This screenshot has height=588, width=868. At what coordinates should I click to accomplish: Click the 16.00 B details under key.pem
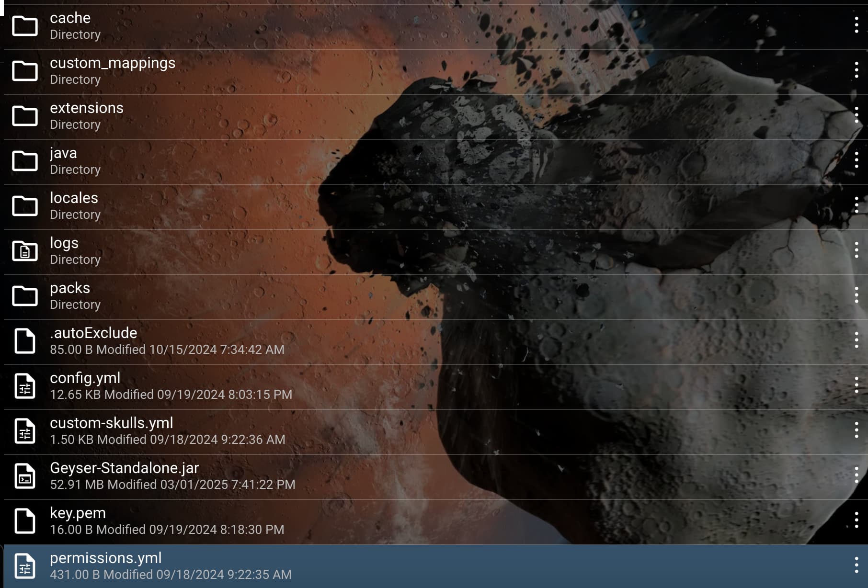[x=167, y=530]
